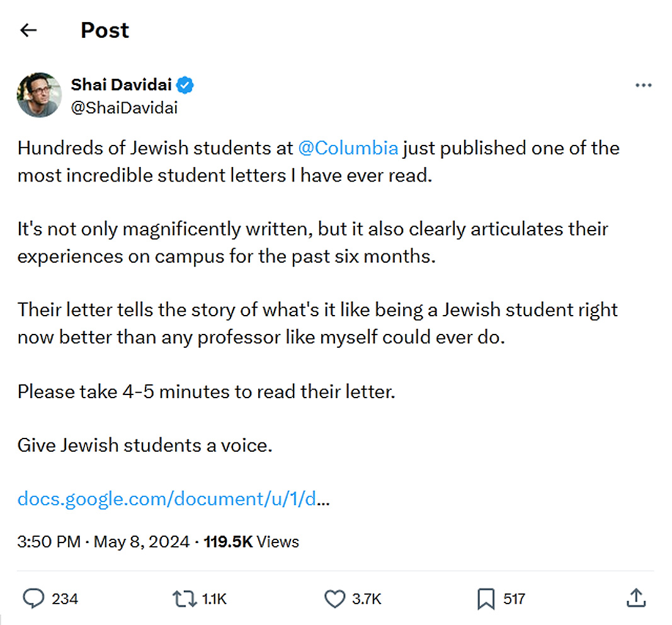Open the @Columbia mention
This screenshot has height=625, width=672.
348,148
